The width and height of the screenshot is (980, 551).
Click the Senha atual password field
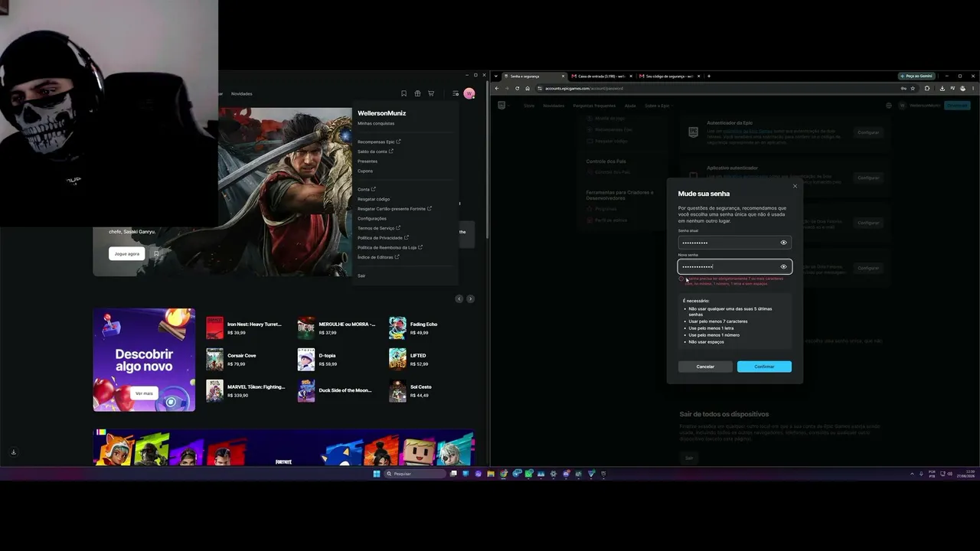click(735, 243)
